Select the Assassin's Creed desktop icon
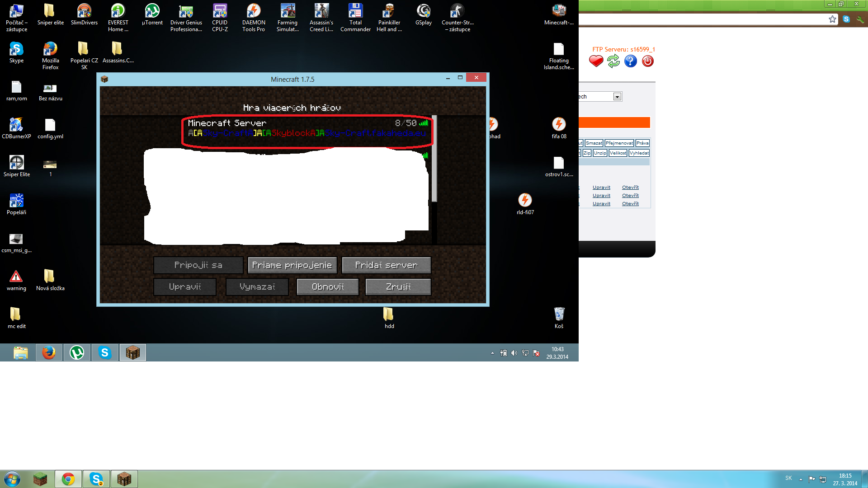Viewport: 868px width, 488px height. pos(321,18)
